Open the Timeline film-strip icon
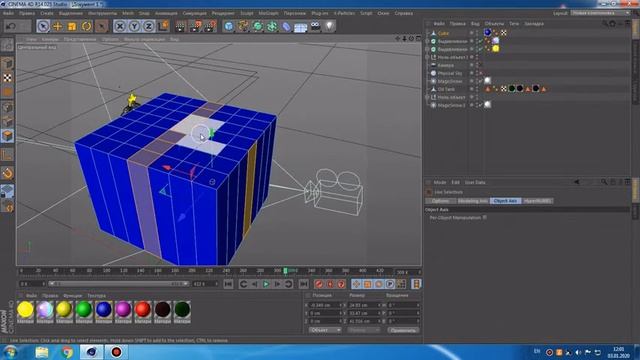The width and height of the screenshot is (640, 360). (416, 284)
